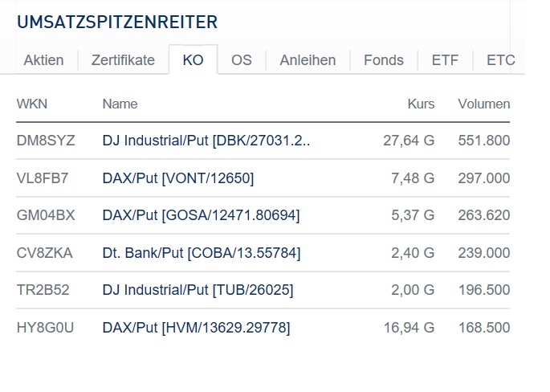Image resolution: width=550 pixels, height=392 pixels.
Task: Show the Fonds tab
Action: tap(384, 60)
